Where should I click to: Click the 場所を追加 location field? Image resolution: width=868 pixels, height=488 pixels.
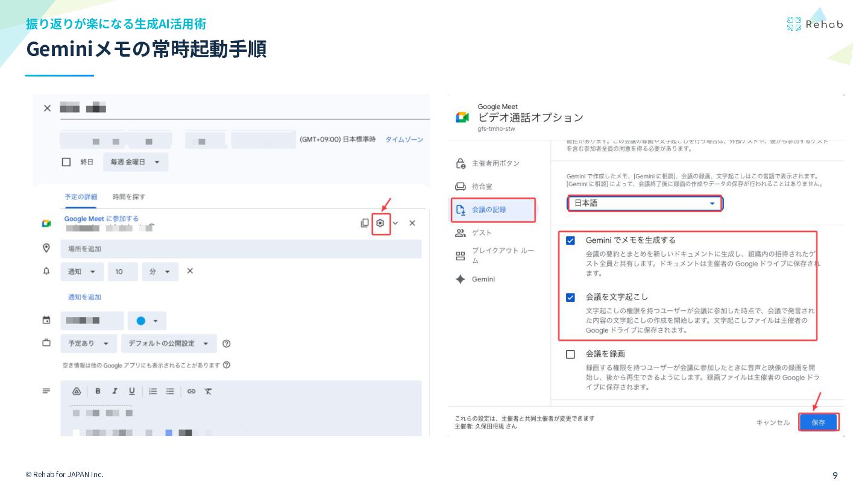241,249
